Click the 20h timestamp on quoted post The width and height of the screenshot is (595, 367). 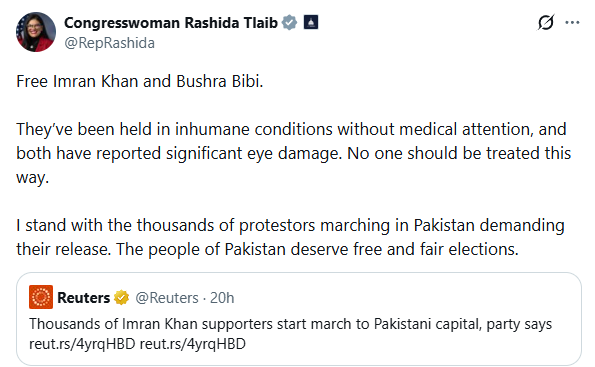(x=222, y=298)
